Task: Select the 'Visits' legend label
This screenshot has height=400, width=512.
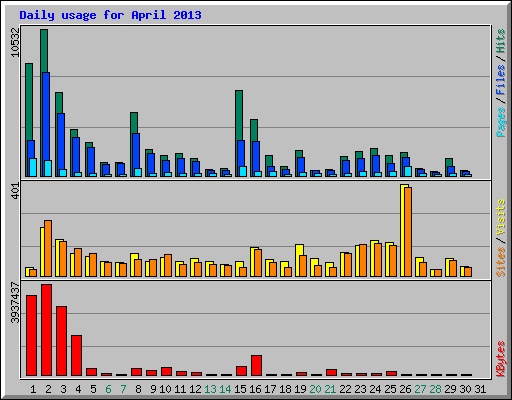Action: (500, 217)
